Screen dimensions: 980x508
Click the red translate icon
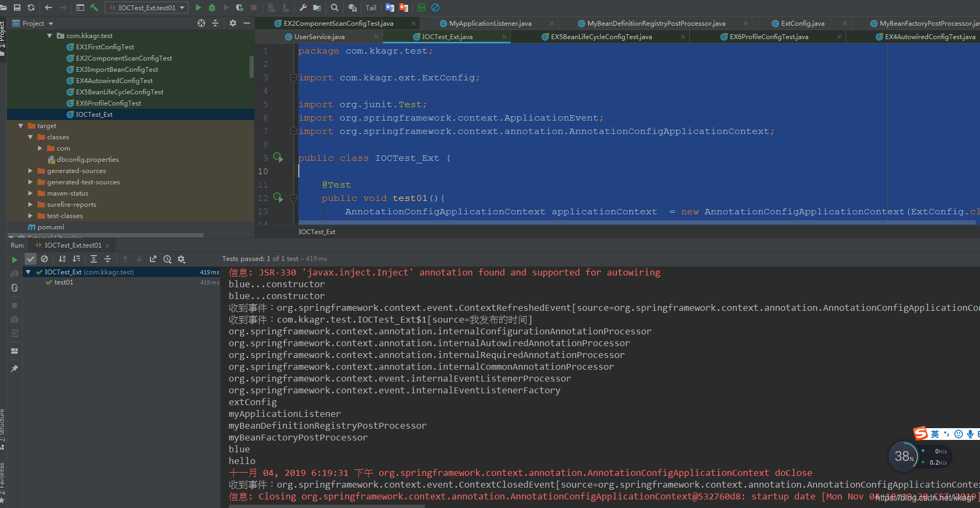click(x=404, y=8)
